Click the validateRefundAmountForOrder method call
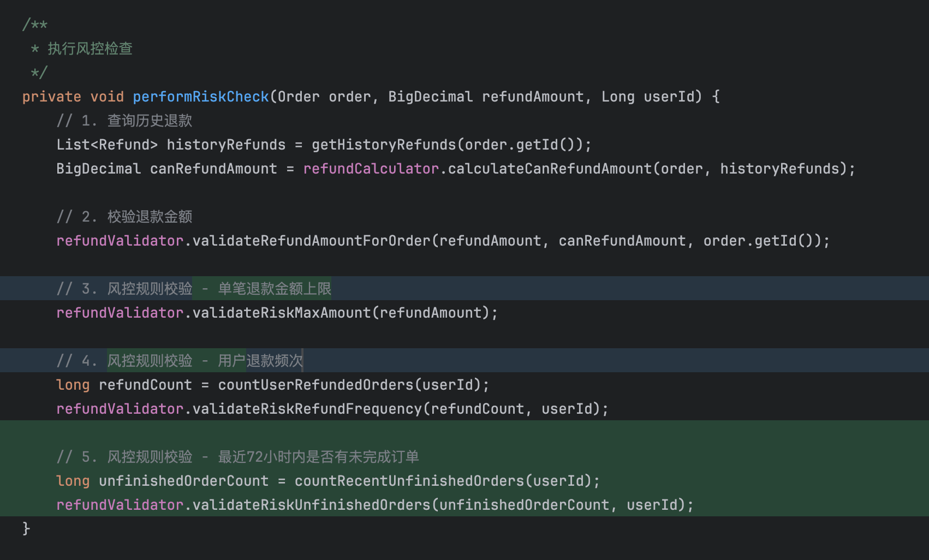929x560 pixels. pos(311,241)
